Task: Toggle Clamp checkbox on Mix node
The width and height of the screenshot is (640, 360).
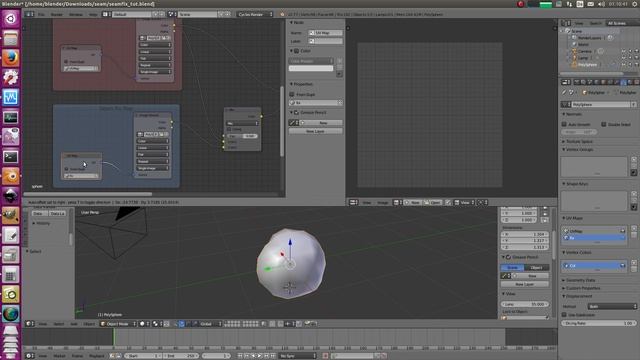Action: 229,129
